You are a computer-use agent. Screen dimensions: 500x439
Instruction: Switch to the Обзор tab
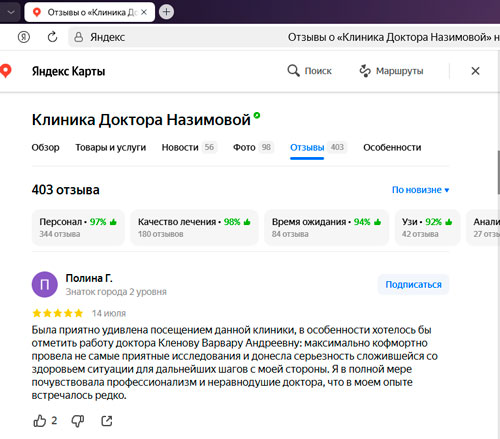click(x=45, y=147)
